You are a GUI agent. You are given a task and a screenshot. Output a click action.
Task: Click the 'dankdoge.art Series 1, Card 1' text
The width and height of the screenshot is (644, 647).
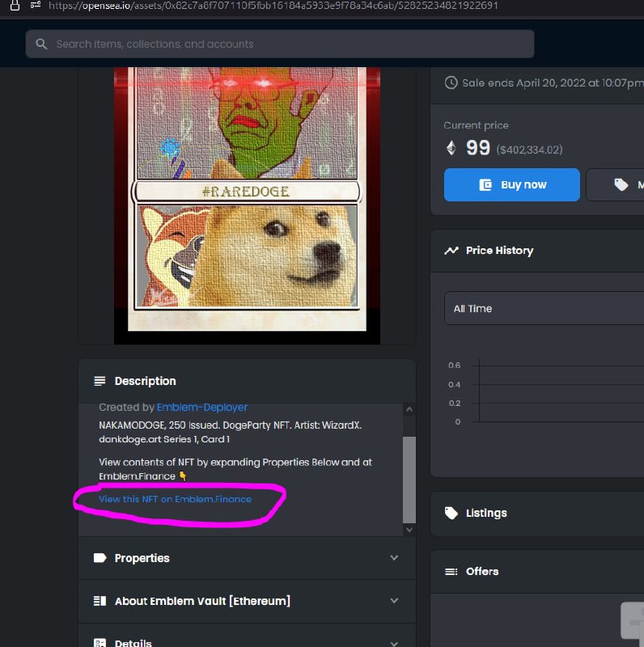tap(164, 439)
